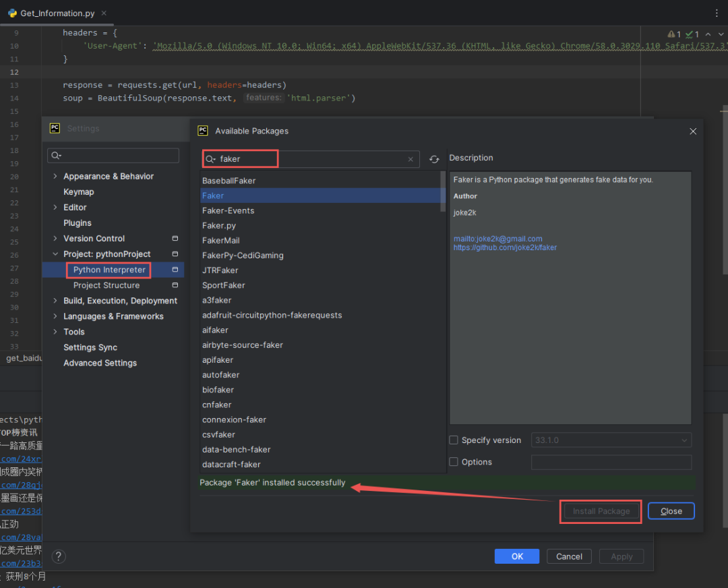Screen dimensions: 728x588
Task: Open the mailto joke2k@gmail.com link
Action: [x=497, y=239]
